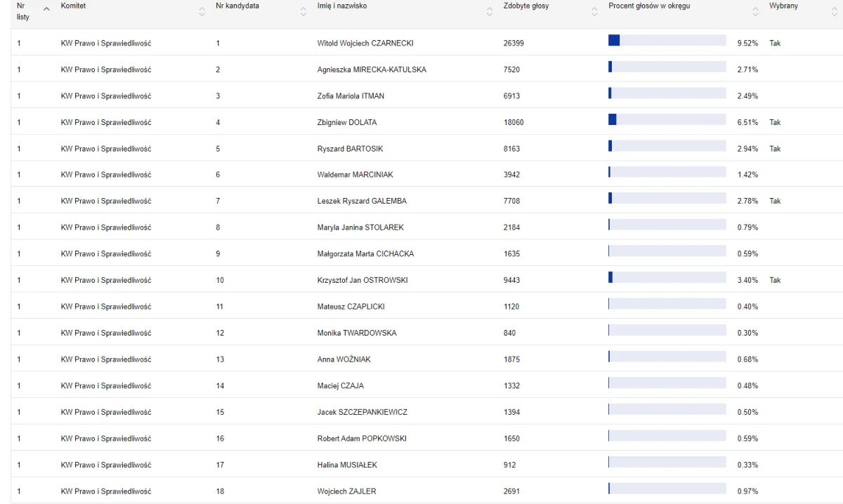The image size is (843, 504).
Task: Click Tak in Witold CZARNECKI's row
Action: click(x=775, y=44)
